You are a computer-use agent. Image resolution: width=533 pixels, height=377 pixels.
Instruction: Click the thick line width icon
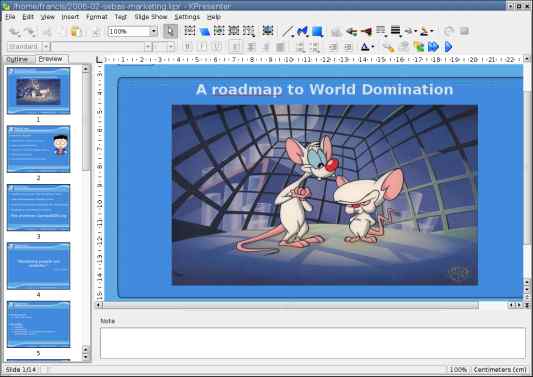[x=395, y=31]
